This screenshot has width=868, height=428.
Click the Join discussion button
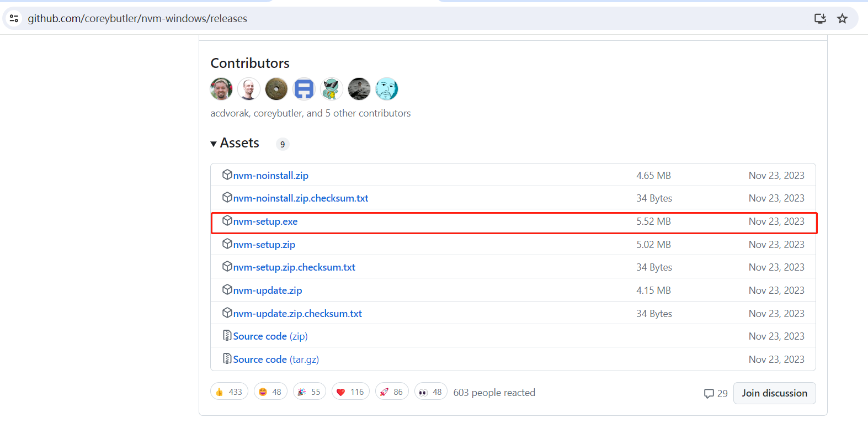tap(775, 393)
